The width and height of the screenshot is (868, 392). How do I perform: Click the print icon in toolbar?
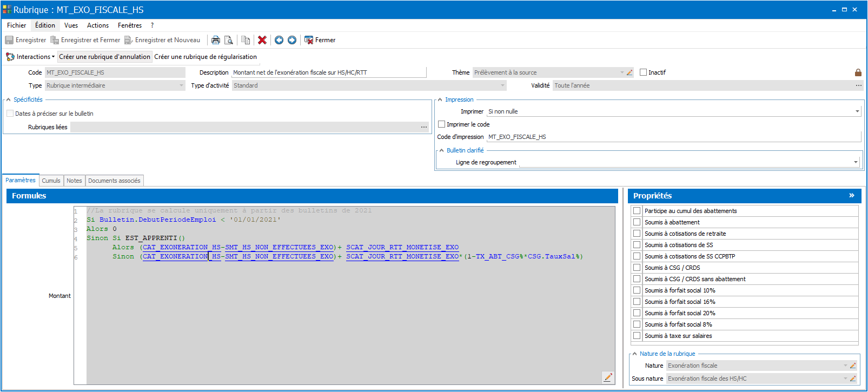216,40
